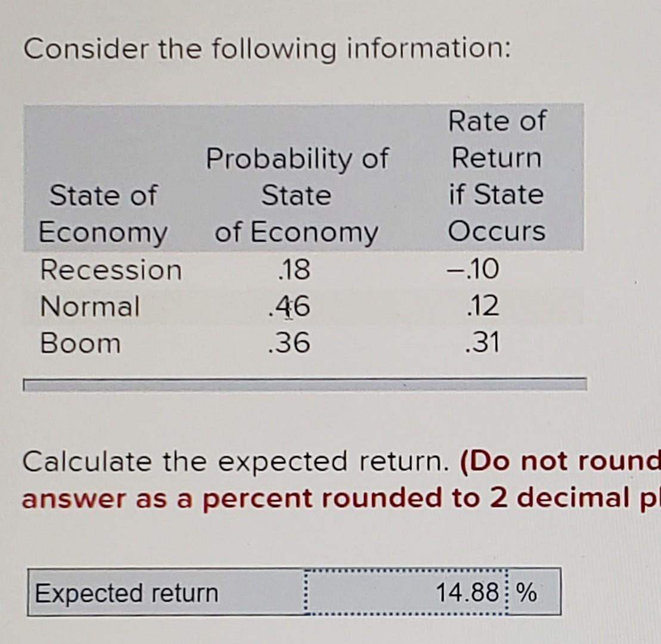This screenshot has width=661, height=644.
Task: Select the probability value .18 for Recession
Action: tap(294, 270)
